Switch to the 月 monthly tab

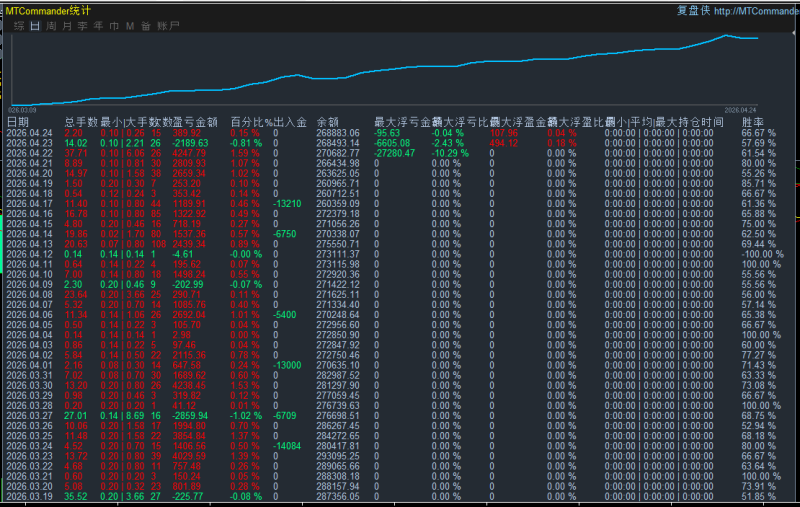67,25
